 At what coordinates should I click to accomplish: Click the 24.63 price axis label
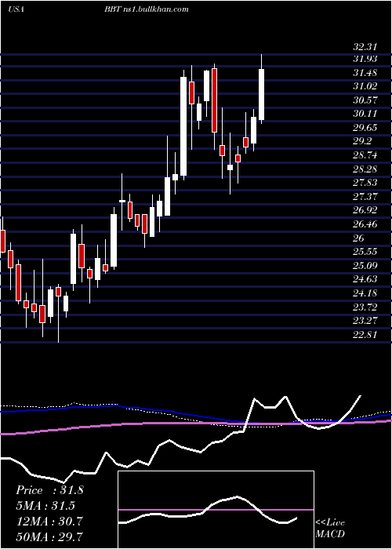click(x=365, y=279)
